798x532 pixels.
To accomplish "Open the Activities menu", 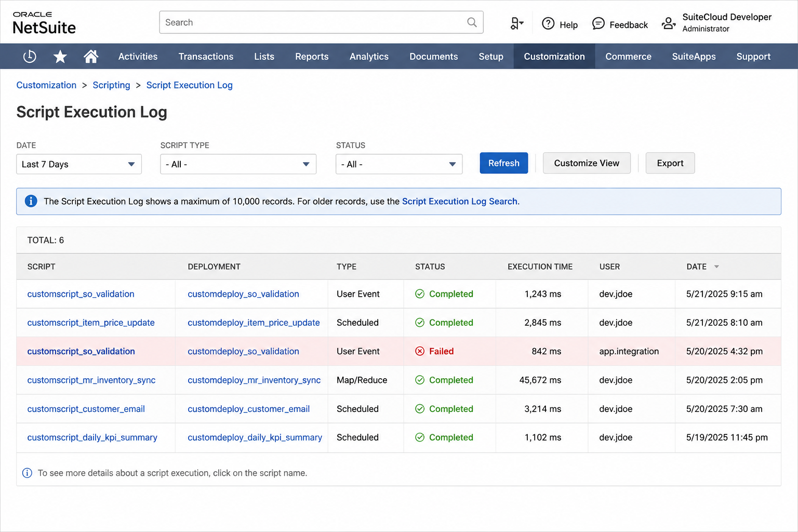I will tap(138, 56).
